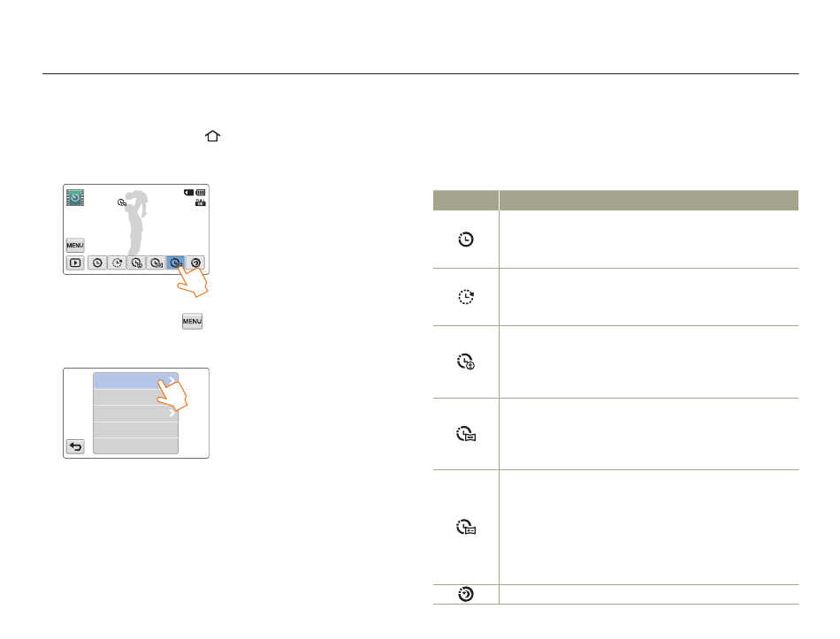Click the standalone MENU button below screen
This screenshot has width=840, height=639.
click(192, 322)
